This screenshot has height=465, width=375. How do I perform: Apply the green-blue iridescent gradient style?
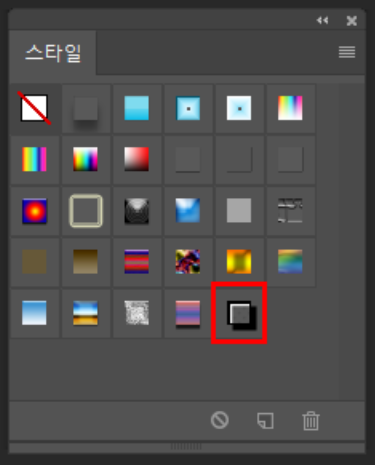[290, 262]
